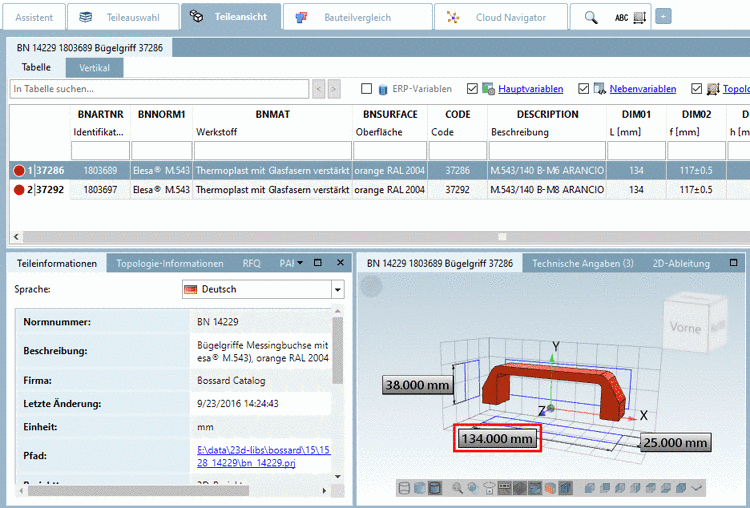The width and height of the screenshot is (750, 508).
Task: Click next search result arrow in table search
Action: click(335, 89)
